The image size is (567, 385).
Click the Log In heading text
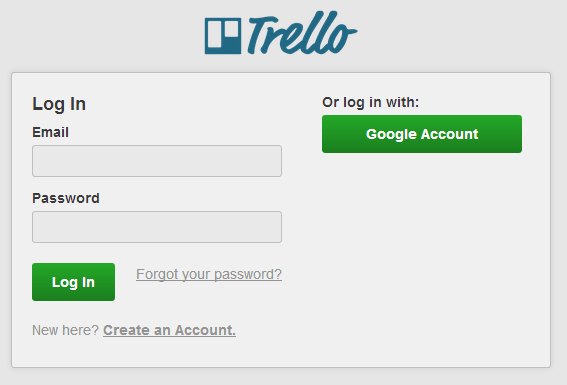tap(59, 104)
